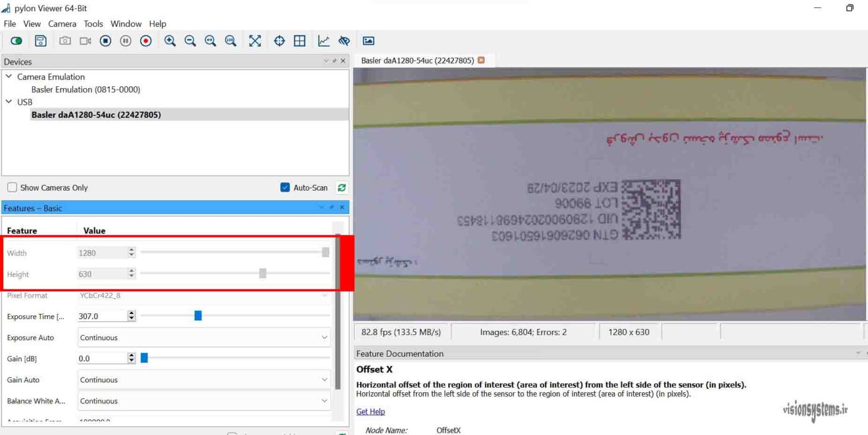
Task: Click the Exposure Time value field
Action: click(102, 316)
